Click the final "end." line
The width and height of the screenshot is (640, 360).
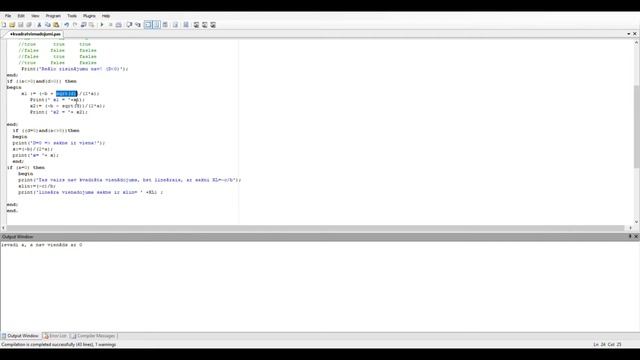coord(12,211)
